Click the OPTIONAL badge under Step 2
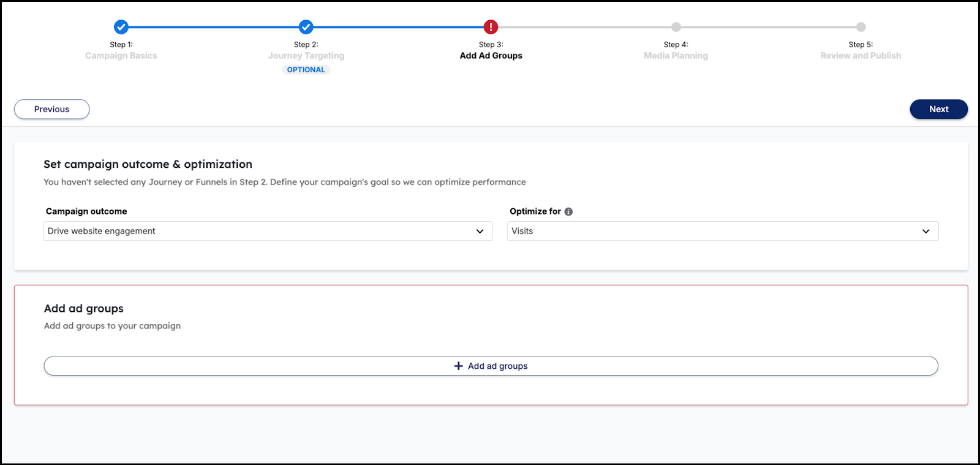 click(x=306, y=70)
